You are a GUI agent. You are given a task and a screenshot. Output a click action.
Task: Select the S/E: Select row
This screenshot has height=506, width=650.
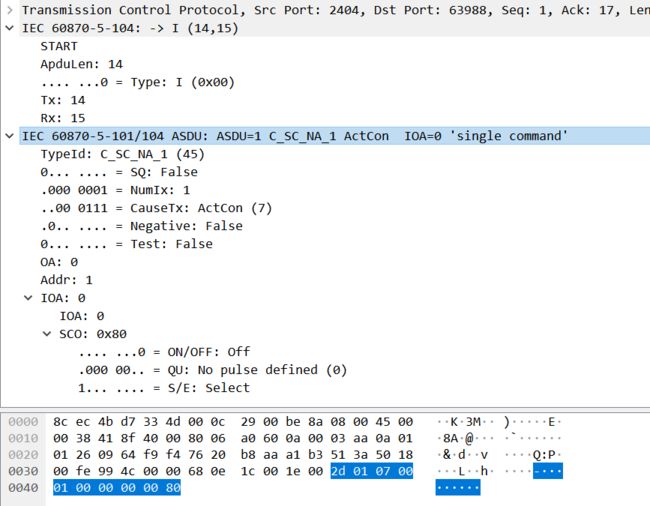point(164,388)
